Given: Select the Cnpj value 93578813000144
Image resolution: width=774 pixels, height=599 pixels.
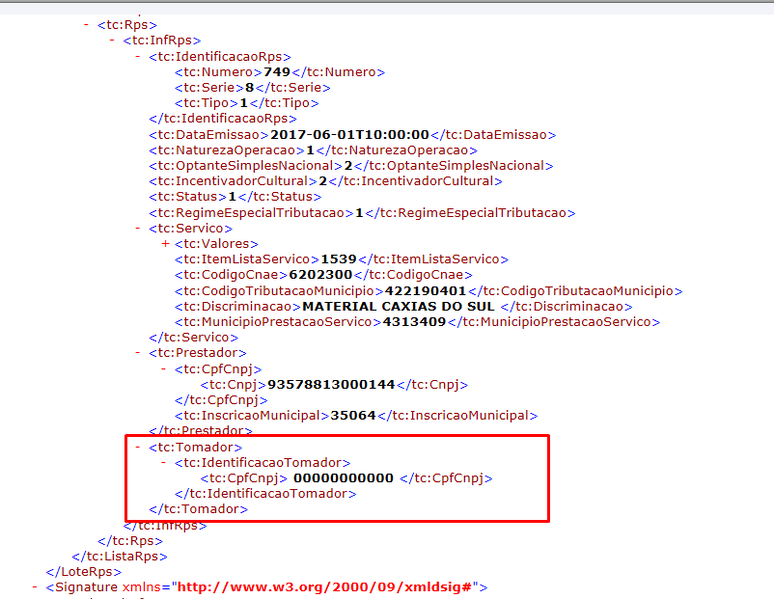Looking at the screenshot, I should click(x=331, y=384).
